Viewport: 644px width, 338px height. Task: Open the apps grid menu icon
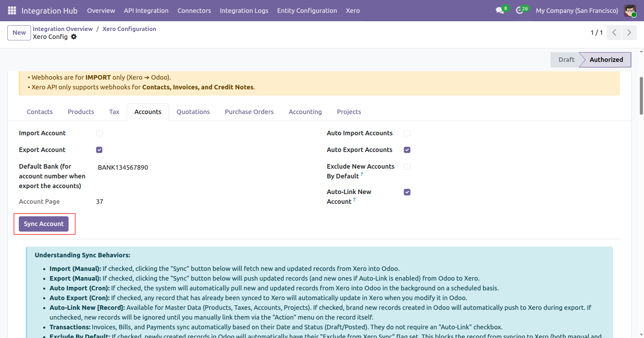tap(12, 10)
